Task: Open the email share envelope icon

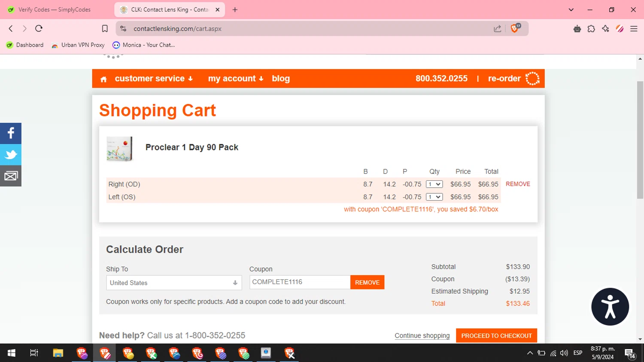Action: click(11, 176)
